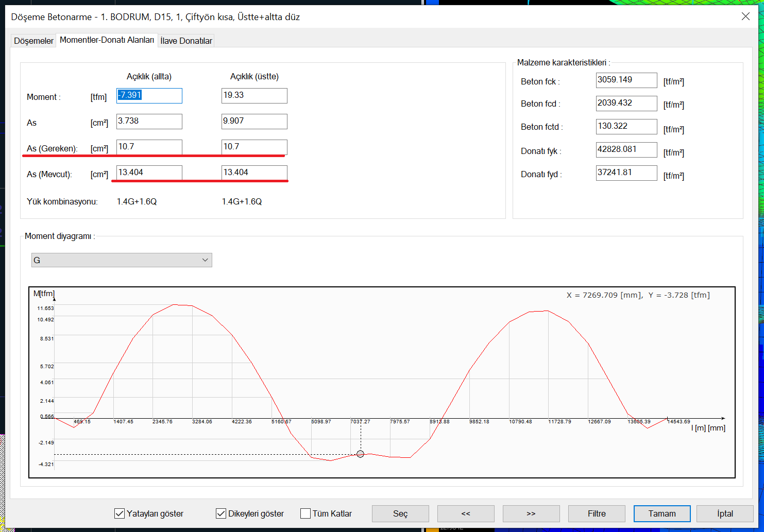The image size is (764, 532).
Task: Confirm with the Tamam button
Action: 662,513
